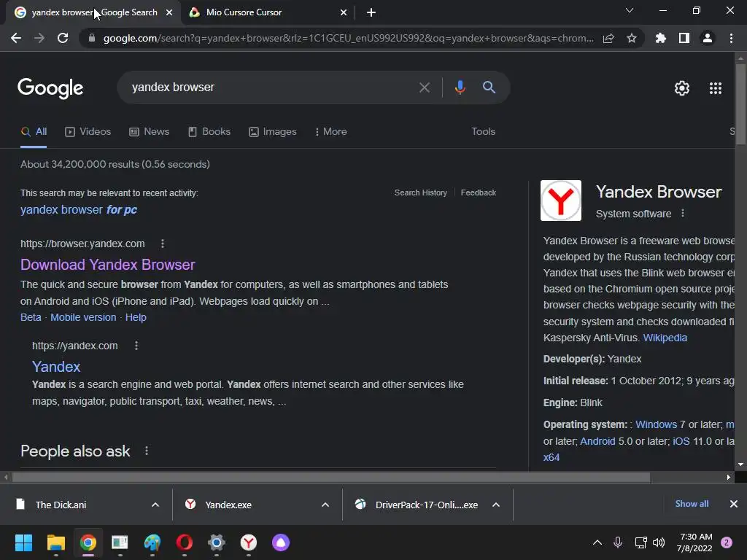Viewport: 747px width, 560px height.
Task: Click the vertical page scrollbar
Action: coord(740,104)
